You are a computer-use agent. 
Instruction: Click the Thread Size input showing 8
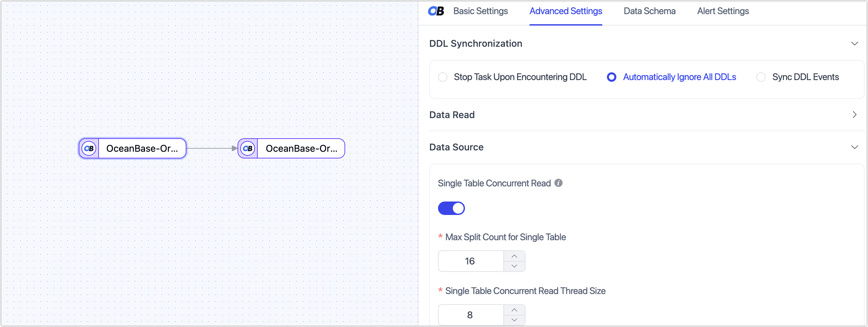pos(471,314)
